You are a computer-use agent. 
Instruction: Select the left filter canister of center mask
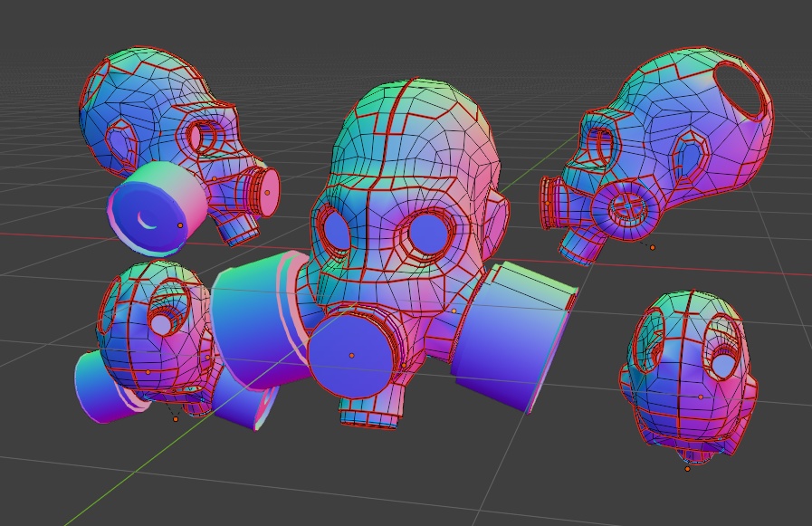[259, 320]
